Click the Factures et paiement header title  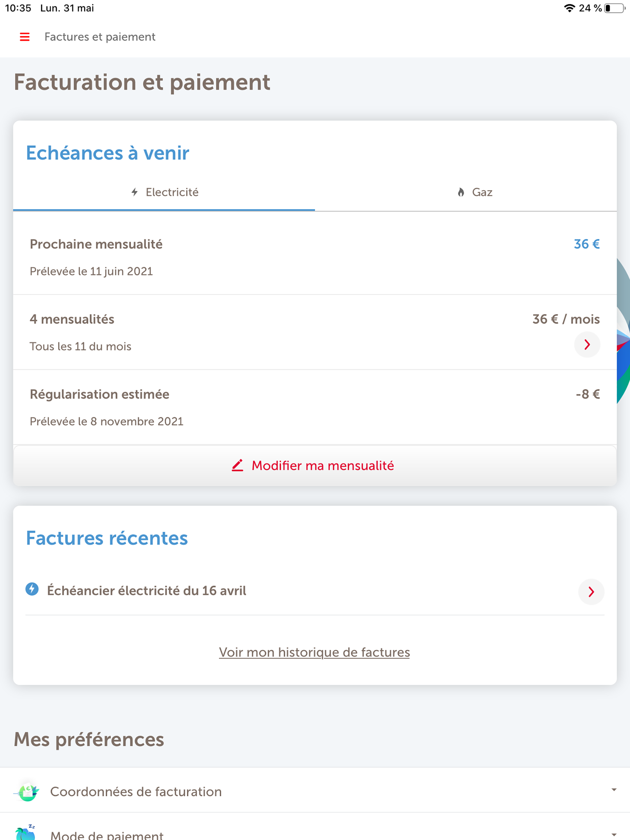100,37
